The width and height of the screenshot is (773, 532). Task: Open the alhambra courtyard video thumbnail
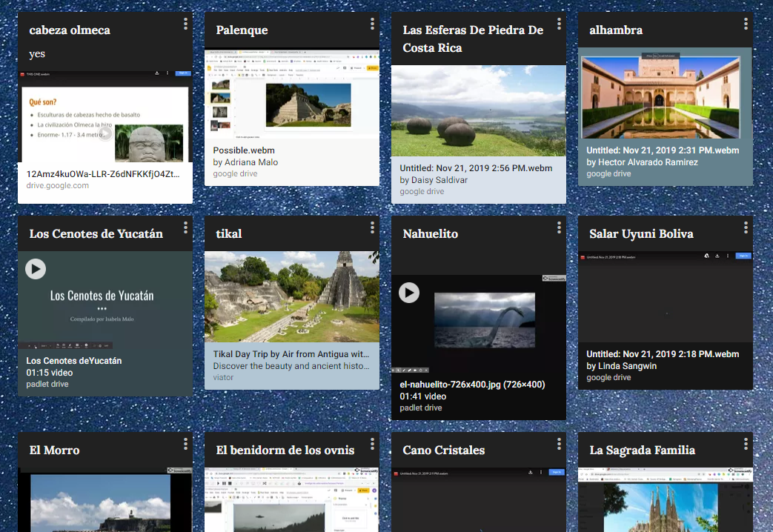[x=666, y=93]
